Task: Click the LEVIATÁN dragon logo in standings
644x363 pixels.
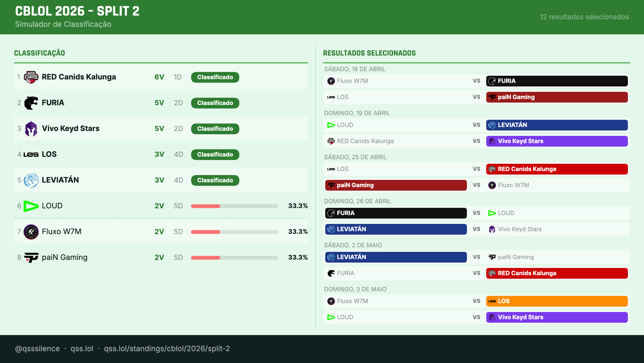Action: [x=31, y=180]
